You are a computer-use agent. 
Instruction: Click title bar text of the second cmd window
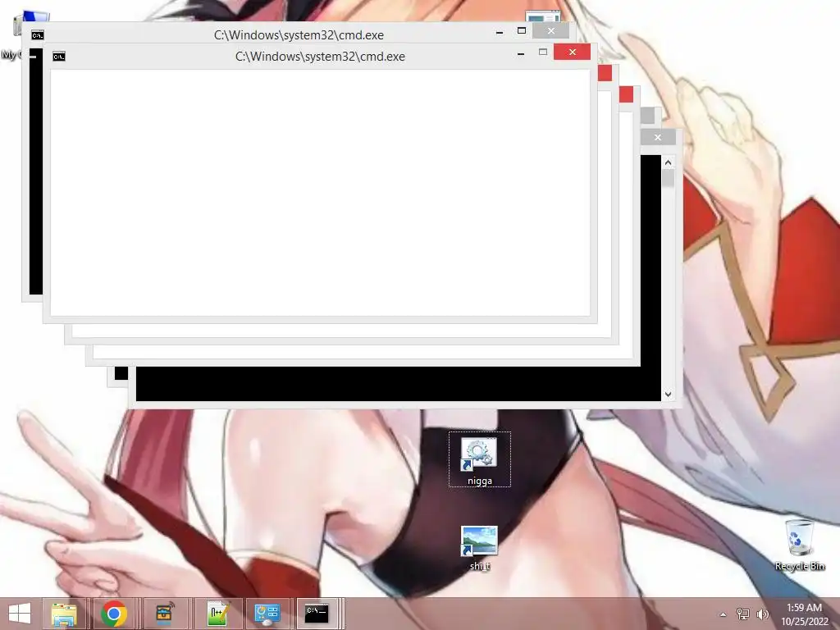(x=299, y=34)
